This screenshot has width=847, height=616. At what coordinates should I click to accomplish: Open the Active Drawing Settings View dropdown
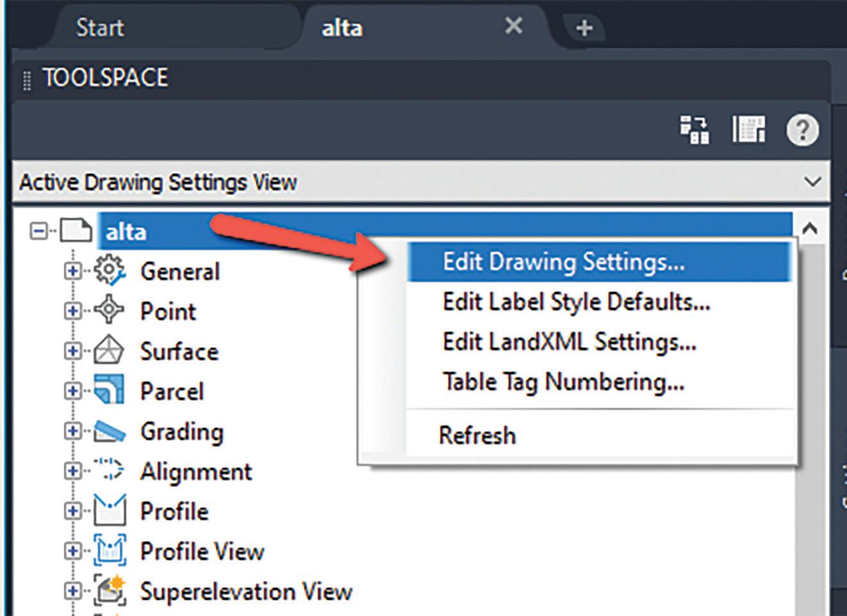pyautogui.click(x=420, y=182)
